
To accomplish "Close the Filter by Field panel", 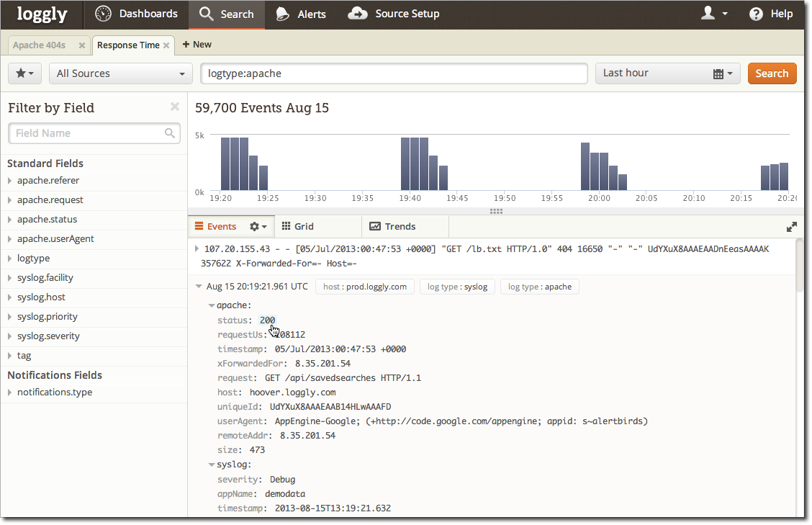I will pos(174,107).
